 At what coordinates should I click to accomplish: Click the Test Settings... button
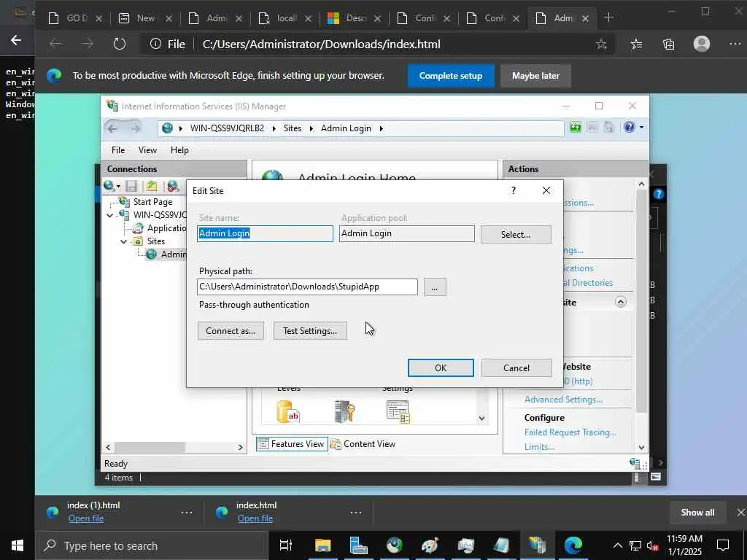coord(309,330)
